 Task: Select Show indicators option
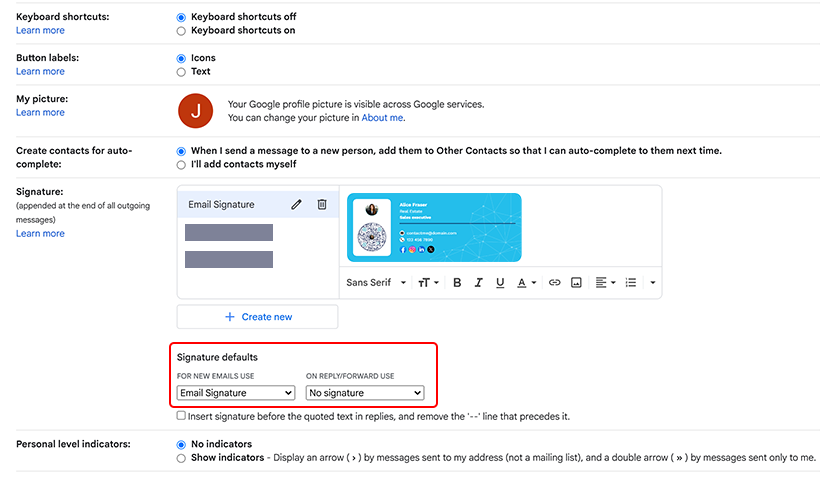(181, 458)
